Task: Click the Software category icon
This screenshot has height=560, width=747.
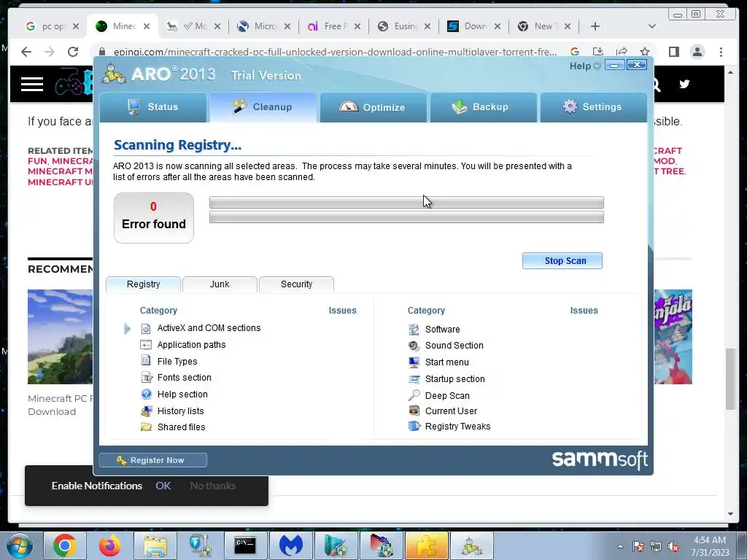Action: tap(414, 329)
